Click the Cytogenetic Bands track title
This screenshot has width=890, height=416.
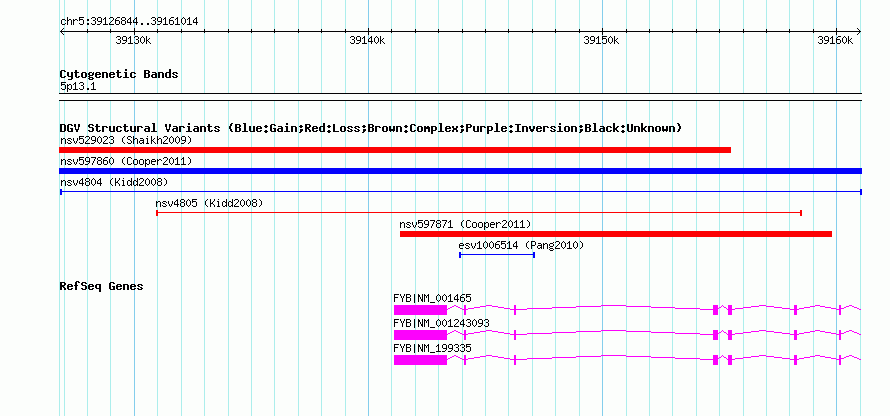tap(119, 74)
